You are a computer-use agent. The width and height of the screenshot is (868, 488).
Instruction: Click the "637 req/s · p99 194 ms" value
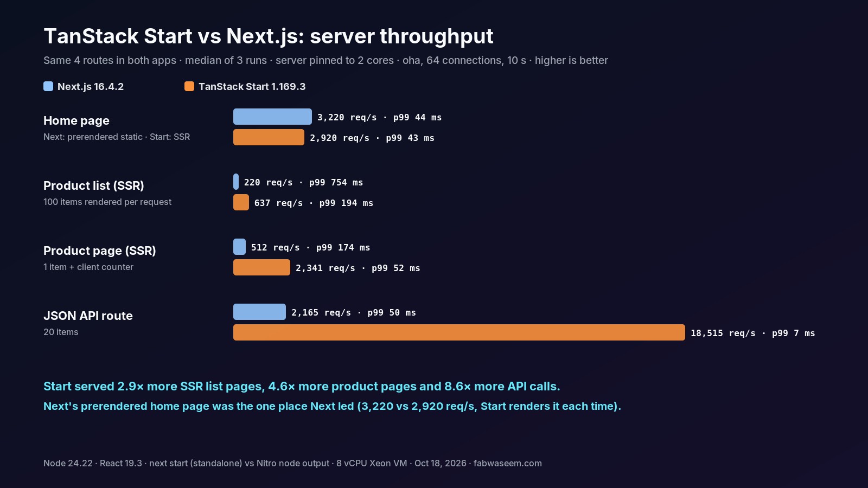tap(314, 203)
